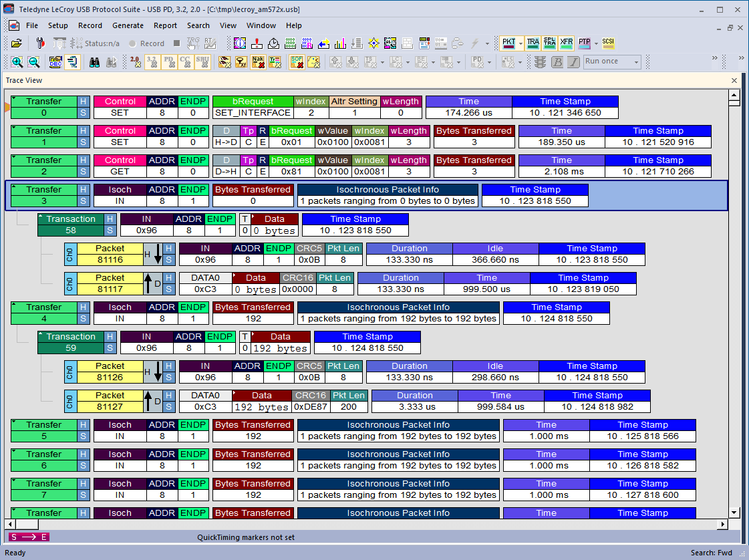
Task: Click scroll right arrow of trace view
Action: (x=723, y=524)
